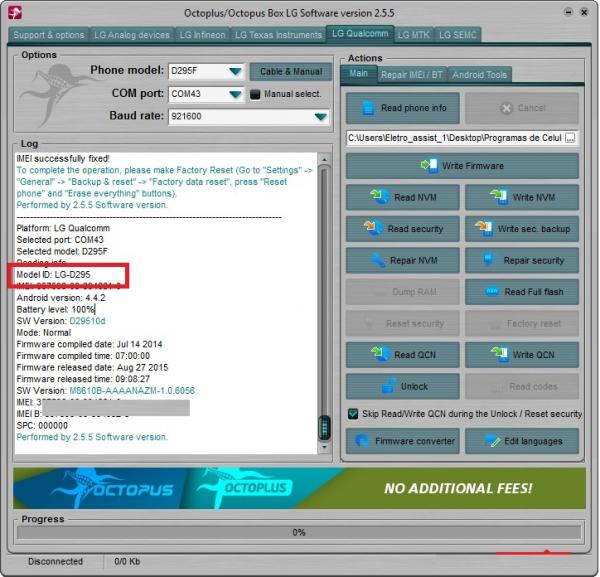Open the COM port dropdown

click(234, 94)
